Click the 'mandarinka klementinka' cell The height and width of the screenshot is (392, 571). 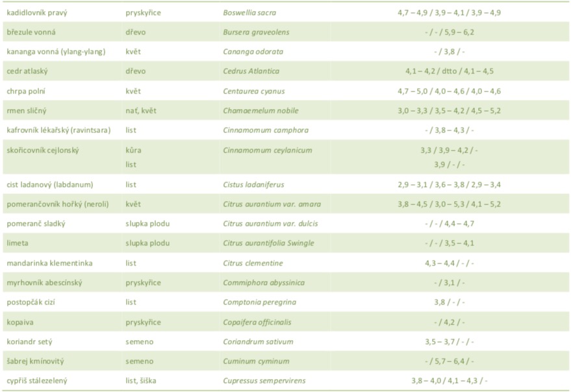coord(49,263)
